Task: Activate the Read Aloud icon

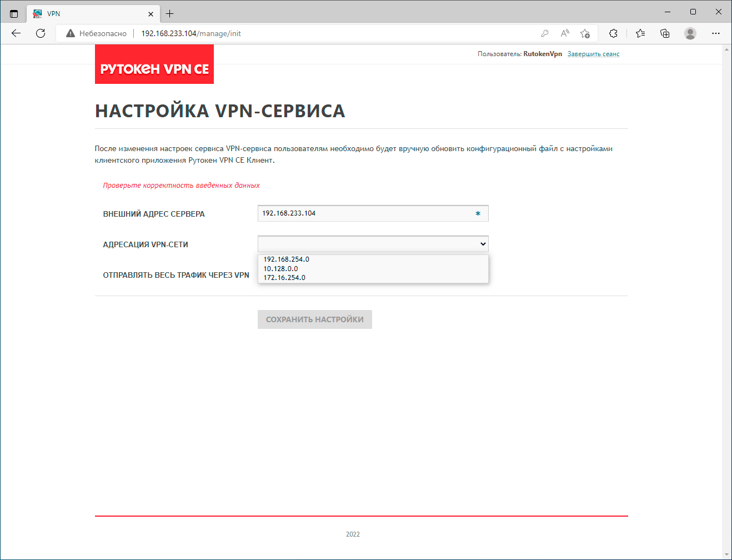Action: (x=565, y=33)
